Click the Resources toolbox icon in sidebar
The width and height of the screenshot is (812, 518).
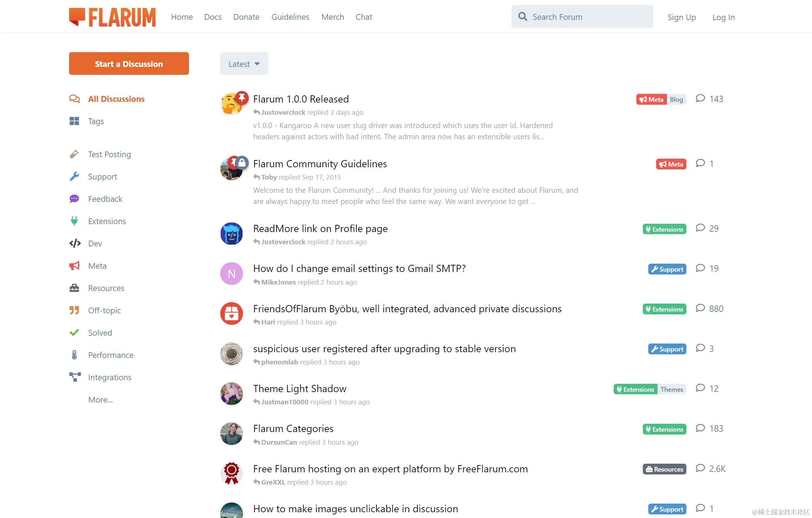coord(74,288)
